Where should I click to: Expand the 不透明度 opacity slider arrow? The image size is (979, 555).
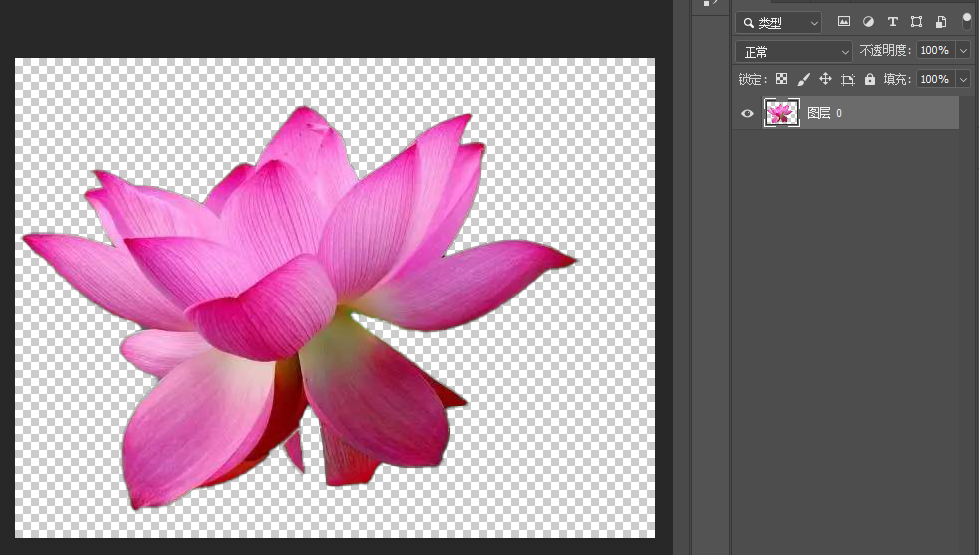coord(963,51)
